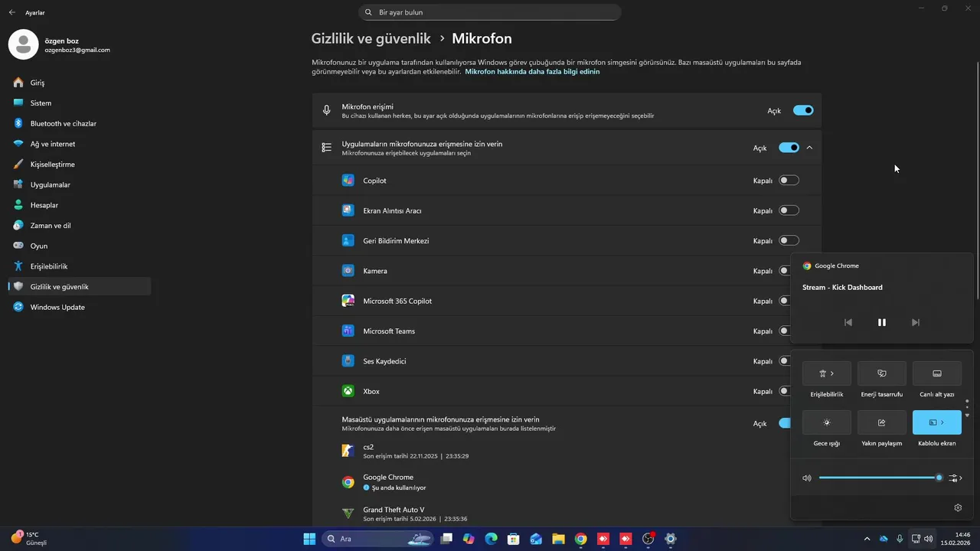980x551 pixels.
Task: Open quick settings gear icon
Action: click(958, 507)
